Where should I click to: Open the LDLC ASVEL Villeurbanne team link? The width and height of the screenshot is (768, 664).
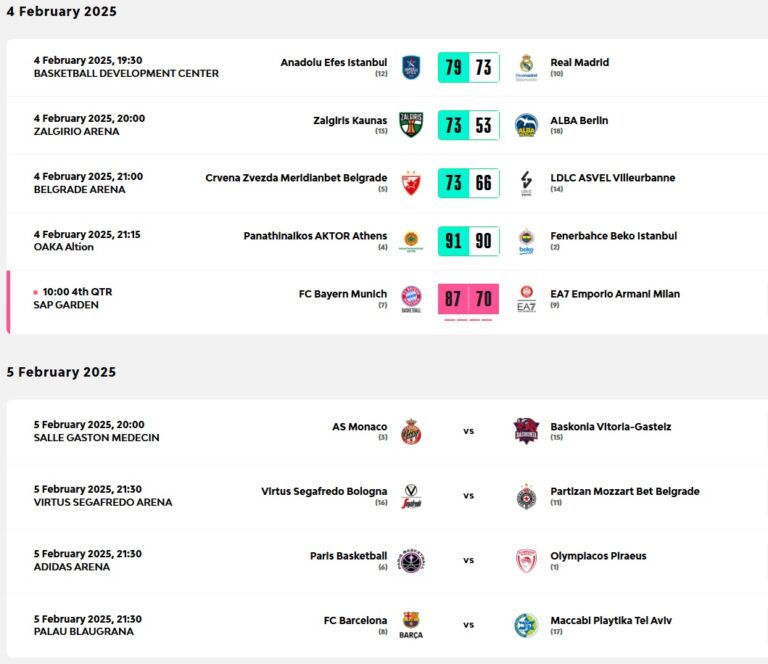point(612,178)
